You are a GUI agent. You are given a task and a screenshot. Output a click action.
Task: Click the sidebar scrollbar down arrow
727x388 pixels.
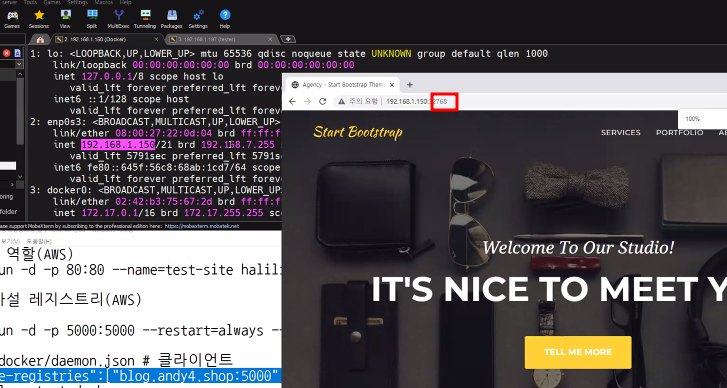click(x=20, y=177)
